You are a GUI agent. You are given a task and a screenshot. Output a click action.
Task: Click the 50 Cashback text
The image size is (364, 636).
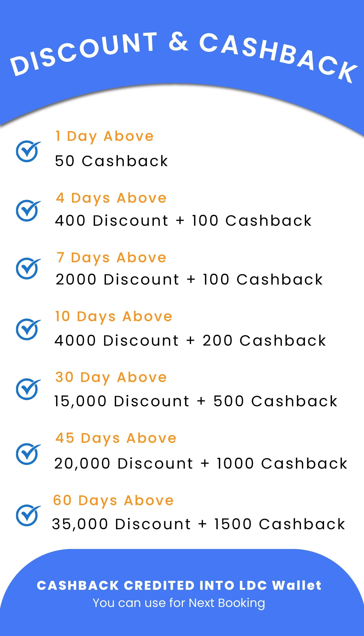click(111, 161)
